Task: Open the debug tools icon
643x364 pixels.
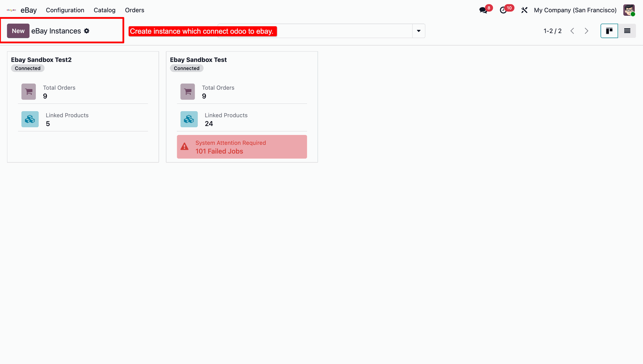Action: tap(524, 10)
